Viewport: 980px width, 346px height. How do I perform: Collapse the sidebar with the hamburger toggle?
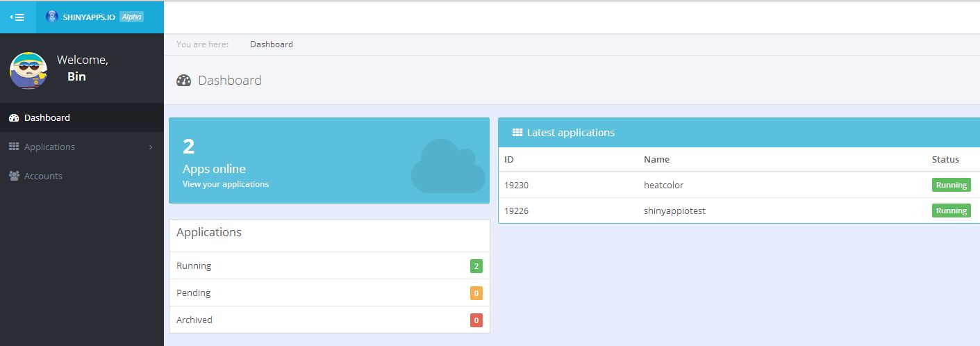[17, 17]
